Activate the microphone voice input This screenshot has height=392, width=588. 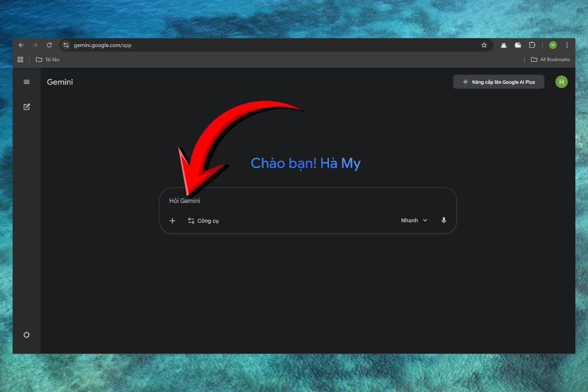click(x=444, y=220)
